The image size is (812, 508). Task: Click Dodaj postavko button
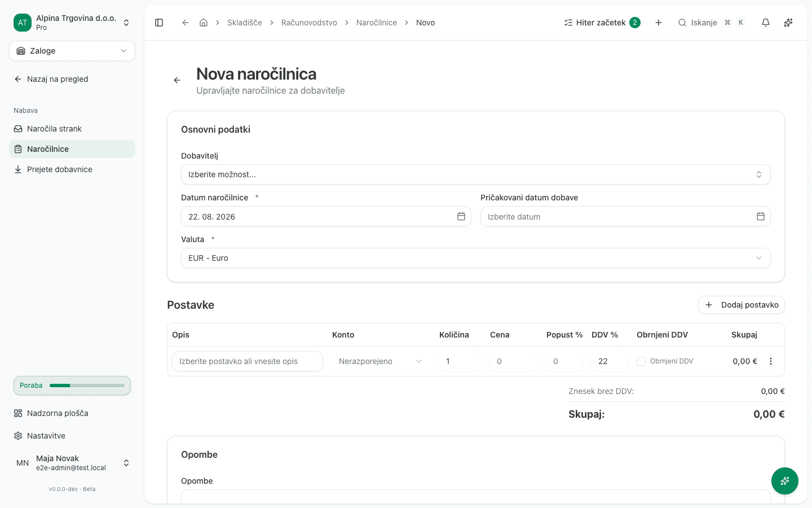pyautogui.click(x=742, y=305)
